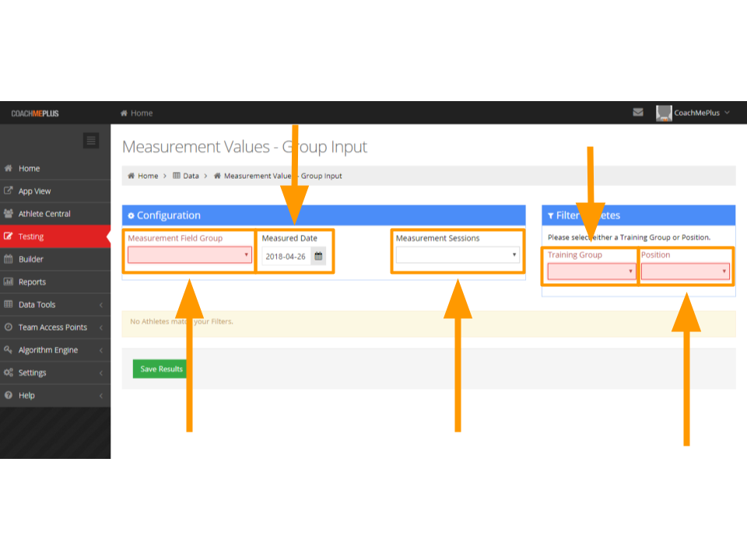This screenshot has height=560, width=747.
Task: Open the Training Group dropdown
Action: pyautogui.click(x=591, y=271)
